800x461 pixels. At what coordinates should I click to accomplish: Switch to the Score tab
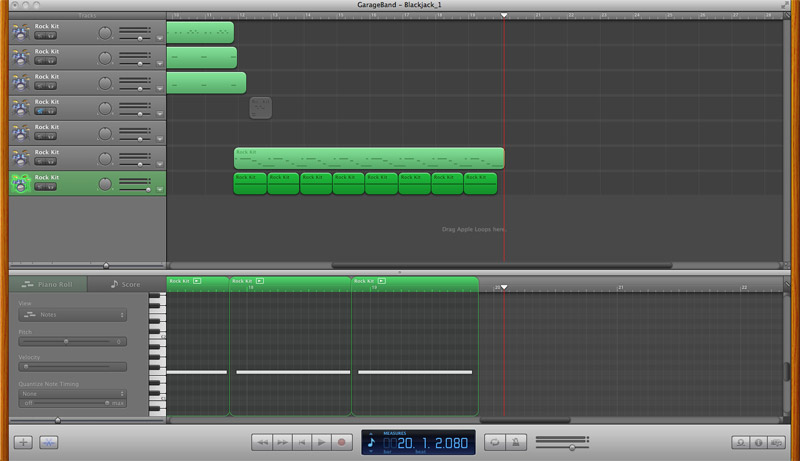point(126,284)
